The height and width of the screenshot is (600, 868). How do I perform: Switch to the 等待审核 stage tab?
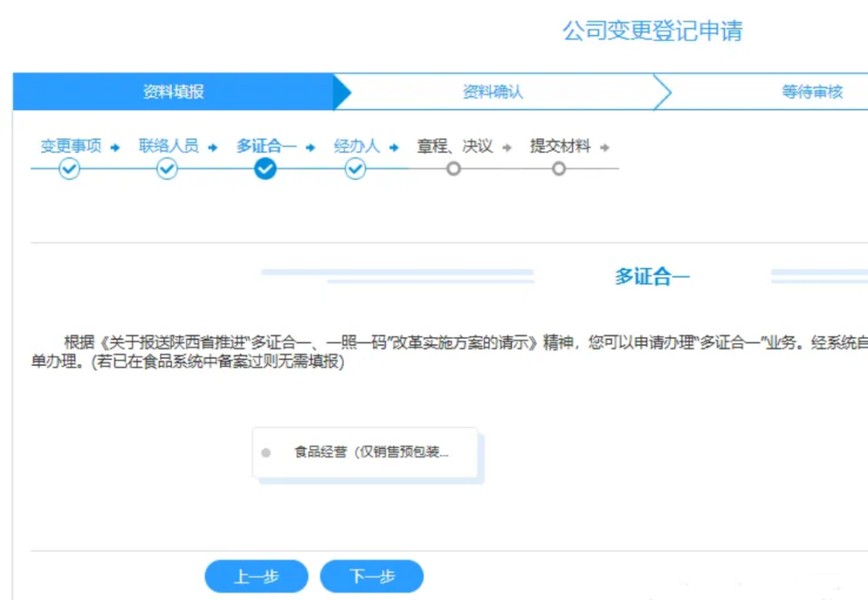[812, 92]
